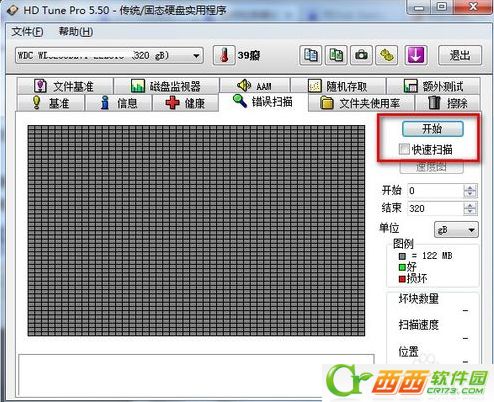Minimize the HD Tune Pro window

(x=419, y=7)
